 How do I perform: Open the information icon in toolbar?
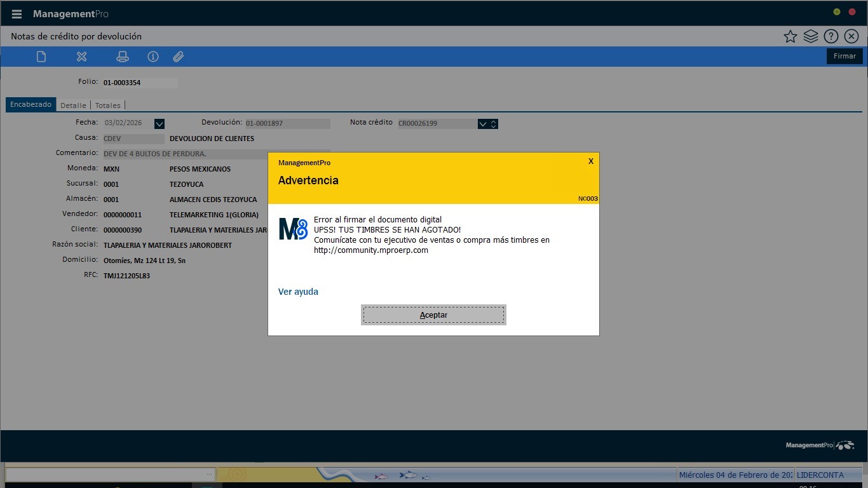tap(153, 57)
